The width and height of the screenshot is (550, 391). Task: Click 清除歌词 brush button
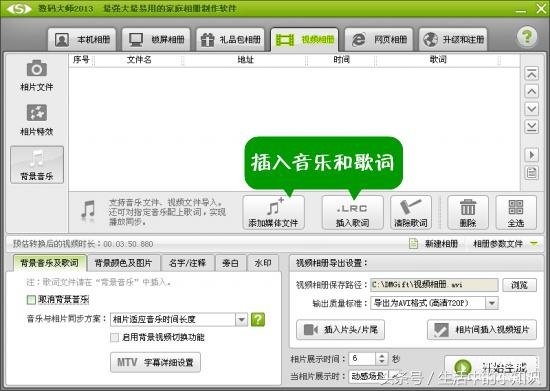click(411, 213)
